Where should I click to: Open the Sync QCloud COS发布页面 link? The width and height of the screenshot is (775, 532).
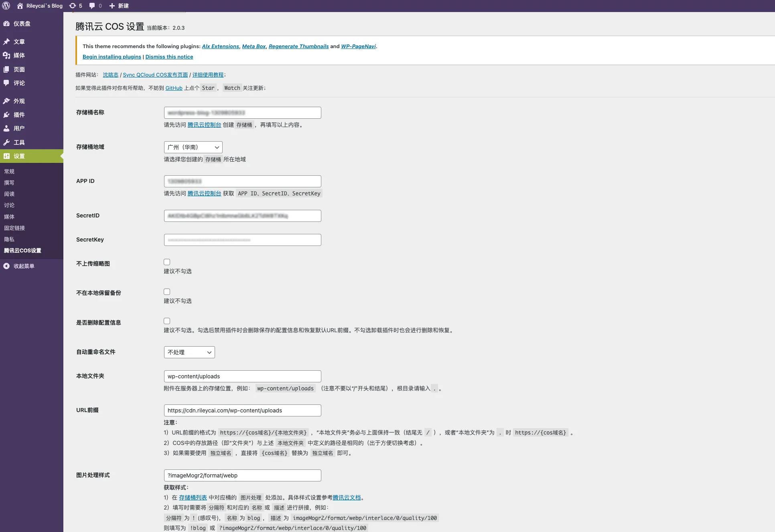click(x=155, y=75)
